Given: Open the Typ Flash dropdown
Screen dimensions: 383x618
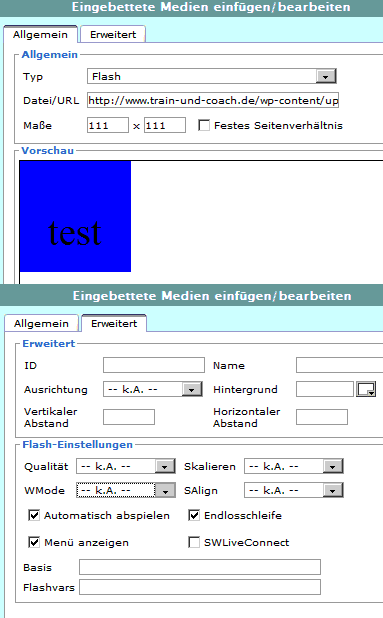Looking at the screenshot, I should (212, 76).
